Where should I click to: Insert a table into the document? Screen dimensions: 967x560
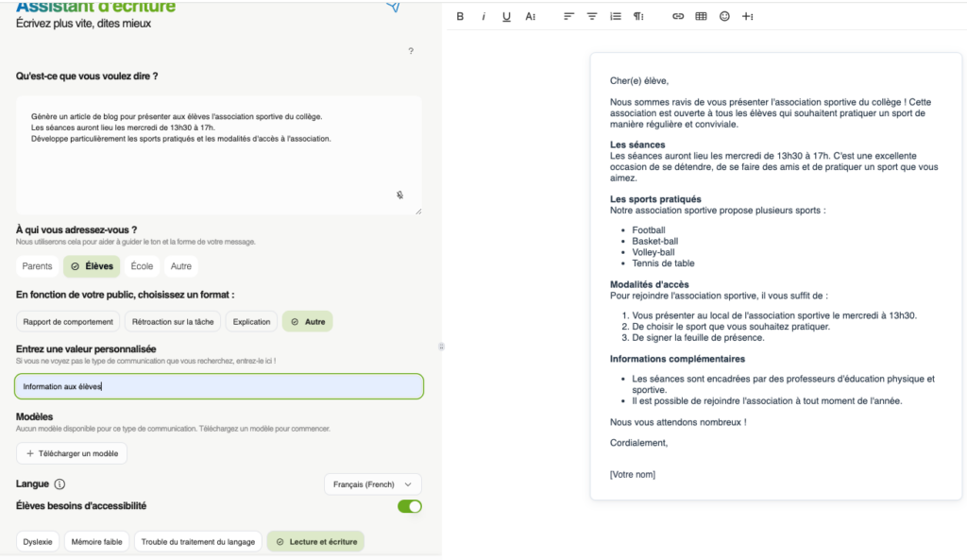[701, 16]
